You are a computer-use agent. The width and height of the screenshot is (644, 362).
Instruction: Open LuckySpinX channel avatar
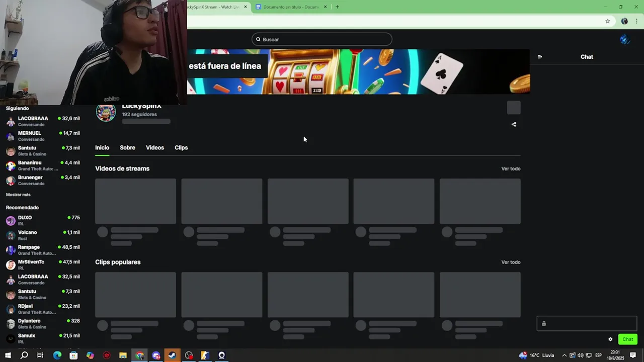click(106, 112)
